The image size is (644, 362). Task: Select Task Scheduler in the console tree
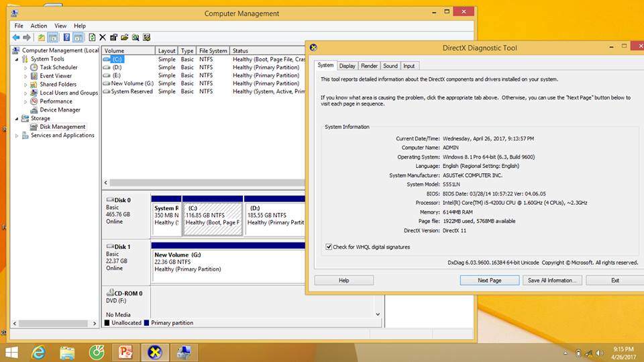click(58, 67)
